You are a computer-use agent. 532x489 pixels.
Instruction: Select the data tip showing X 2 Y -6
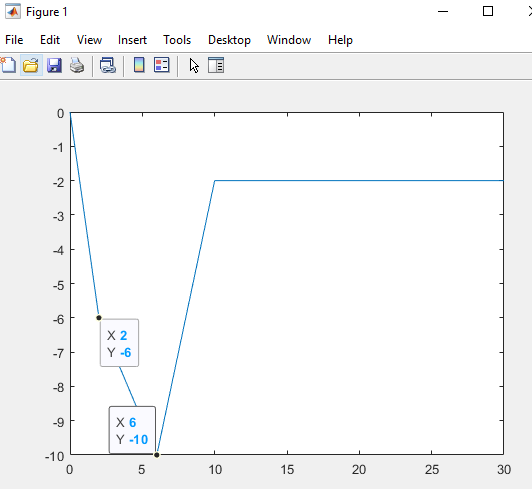click(119, 343)
